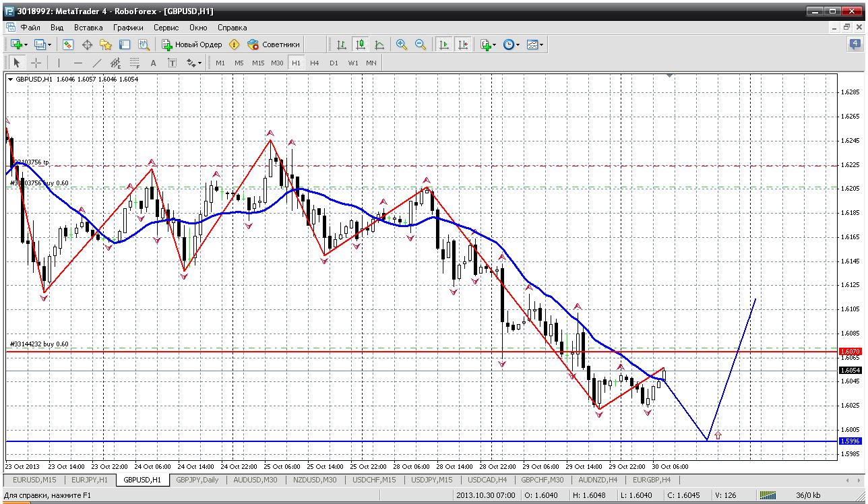
Task: Open the chart document icon in menu bar
Action: click(10, 28)
